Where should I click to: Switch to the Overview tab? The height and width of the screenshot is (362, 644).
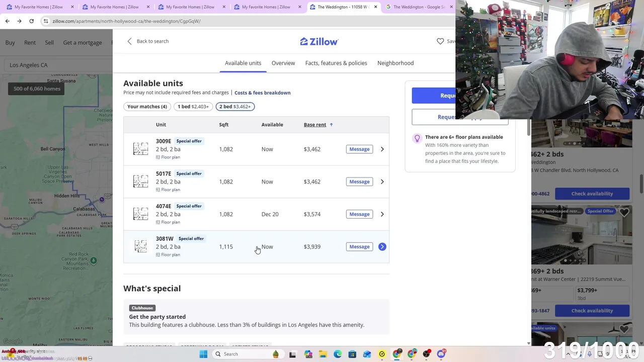click(x=283, y=63)
